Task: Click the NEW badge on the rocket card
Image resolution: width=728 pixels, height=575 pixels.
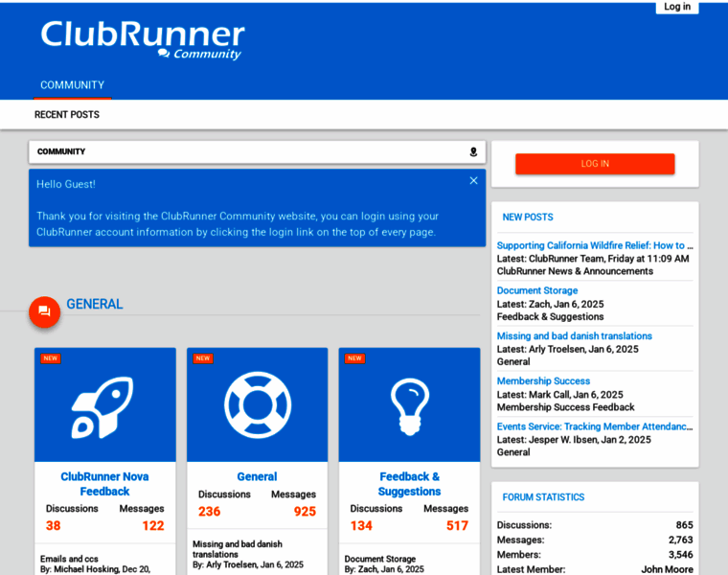Action: click(51, 358)
